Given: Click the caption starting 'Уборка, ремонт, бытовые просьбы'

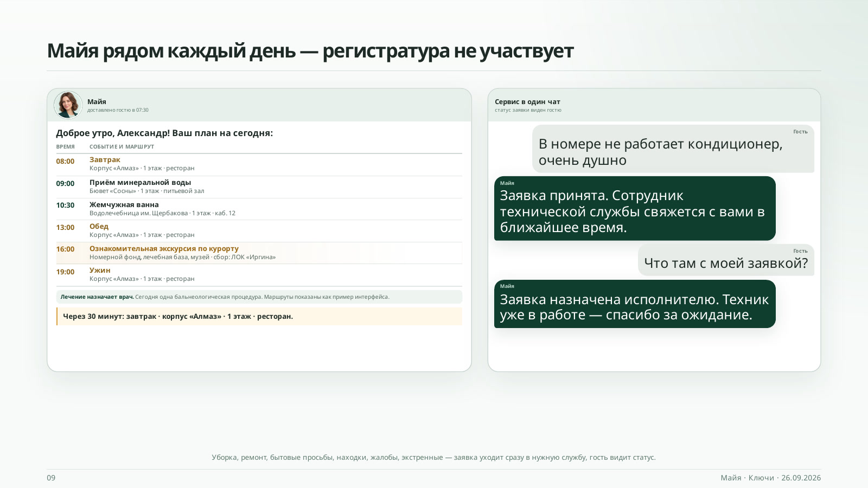Looking at the screenshot, I should pos(434,458).
